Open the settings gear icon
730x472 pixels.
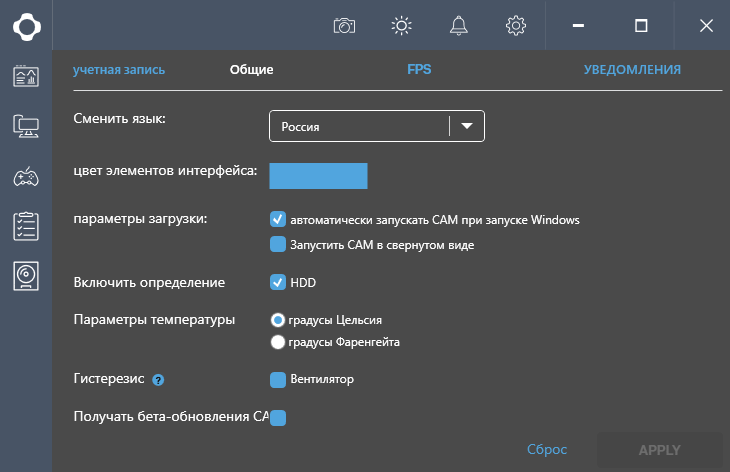[516, 26]
